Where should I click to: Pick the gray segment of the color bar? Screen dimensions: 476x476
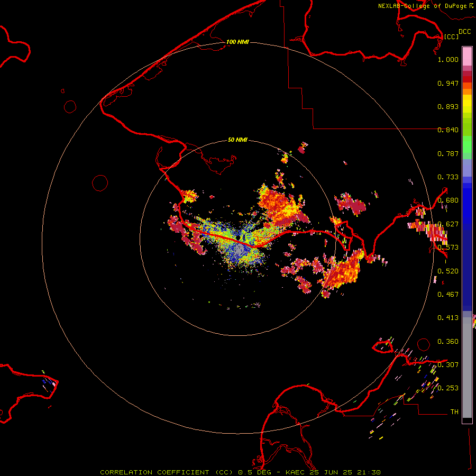point(467,368)
